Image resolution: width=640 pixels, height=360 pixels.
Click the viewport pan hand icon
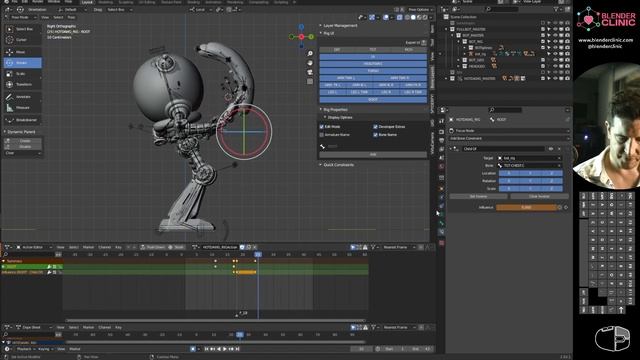tap(310, 63)
